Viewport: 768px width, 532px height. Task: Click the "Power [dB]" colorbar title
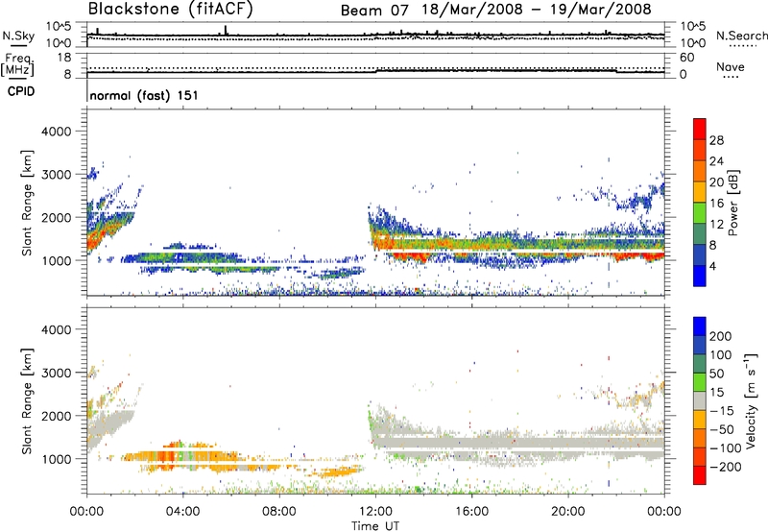733,203
